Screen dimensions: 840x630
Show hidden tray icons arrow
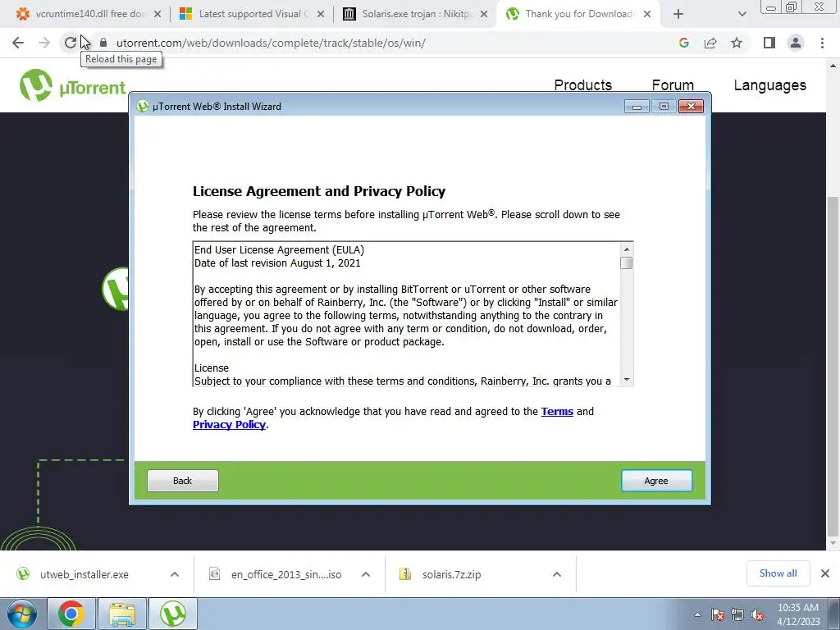[697, 614]
